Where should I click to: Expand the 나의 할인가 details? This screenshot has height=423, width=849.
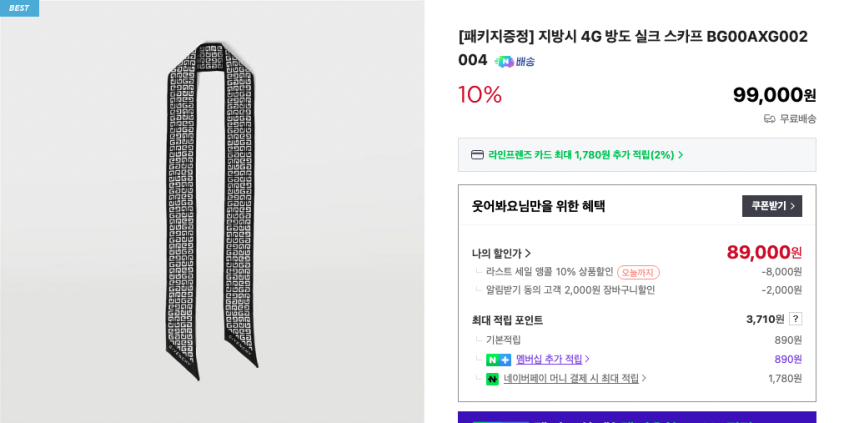point(502,253)
